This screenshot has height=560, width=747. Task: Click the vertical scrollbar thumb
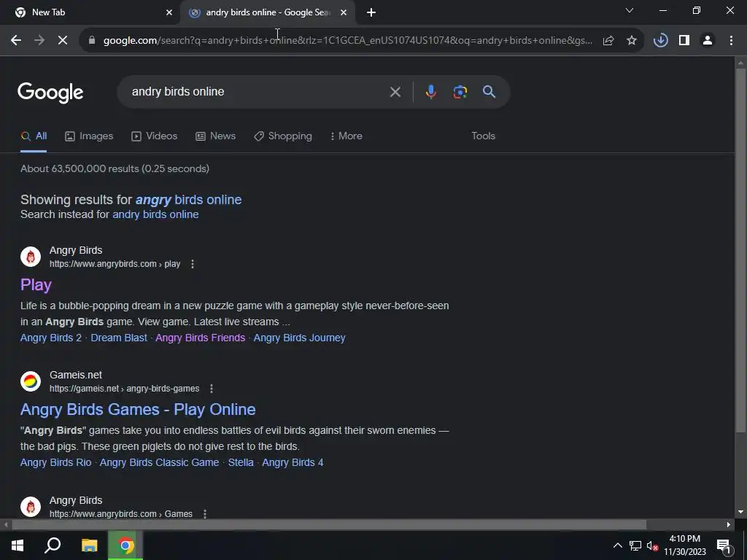click(740, 251)
